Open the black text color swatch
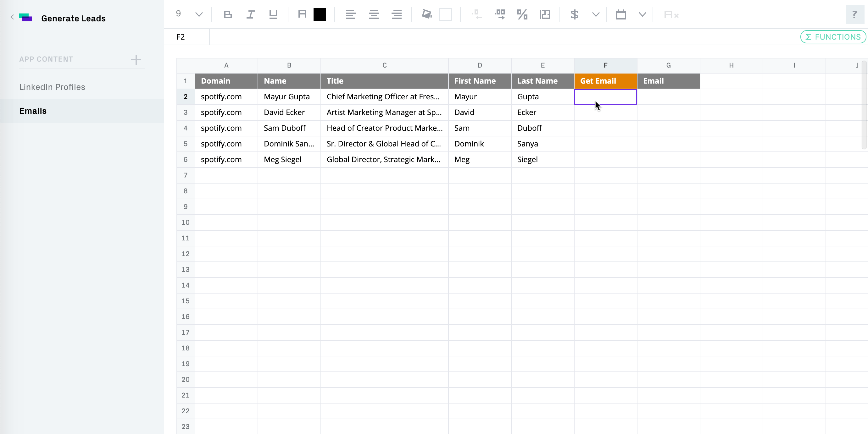Viewport: 868px width, 434px height. 320,14
